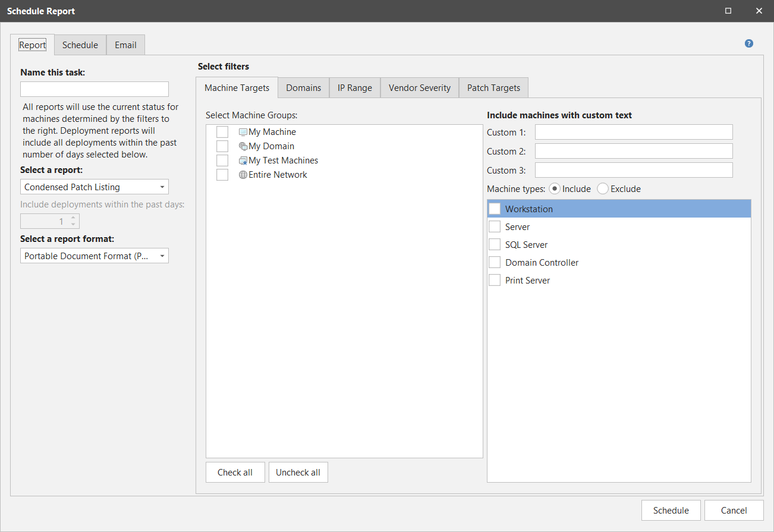Click the Uncheck all button
Screen dimensions: 774x532
tap(298, 472)
